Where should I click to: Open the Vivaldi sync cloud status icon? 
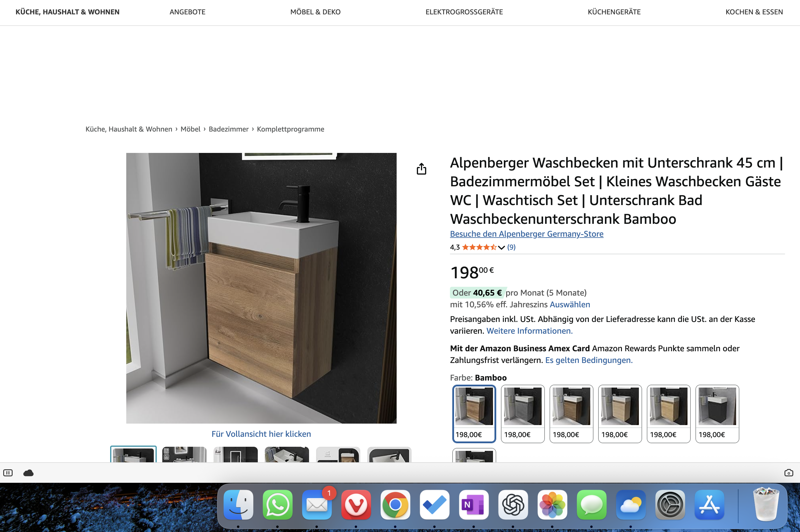(x=28, y=473)
